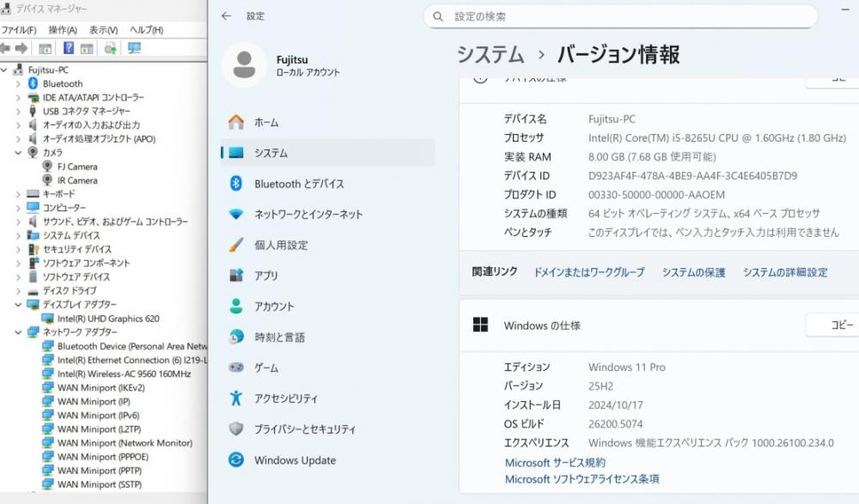Open システムの詳細設定 link
859x504 pixels.
point(785,271)
